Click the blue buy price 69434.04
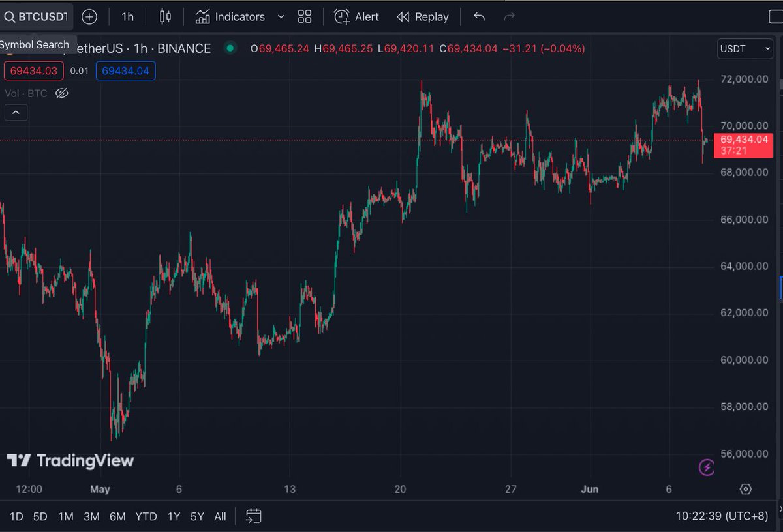The height and width of the screenshot is (532, 783). pyautogui.click(x=125, y=70)
